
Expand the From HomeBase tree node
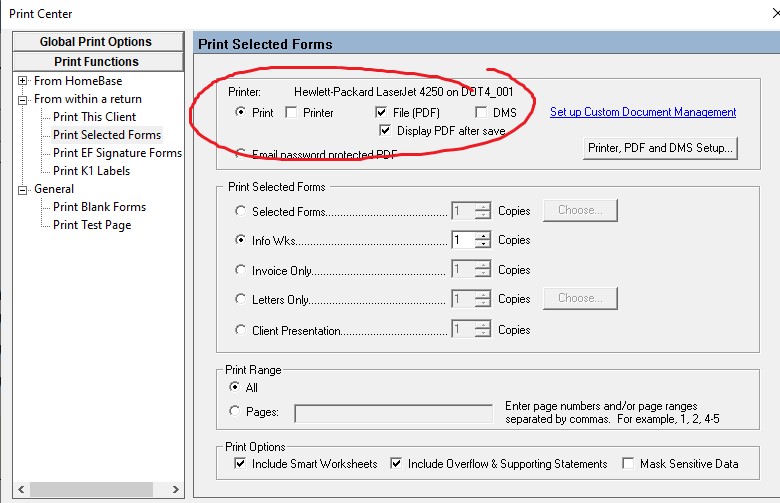[22, 81]
